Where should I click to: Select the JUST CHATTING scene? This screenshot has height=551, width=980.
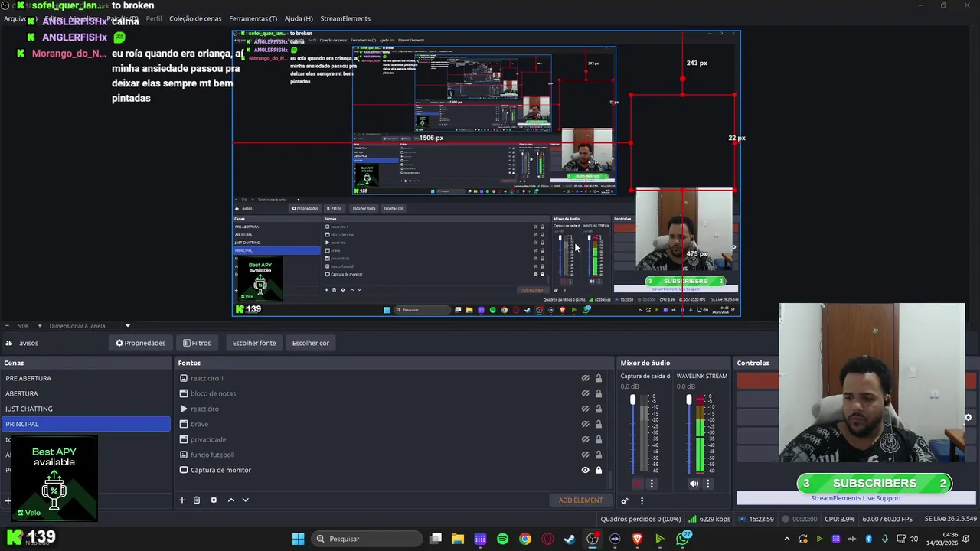[86, 409]
